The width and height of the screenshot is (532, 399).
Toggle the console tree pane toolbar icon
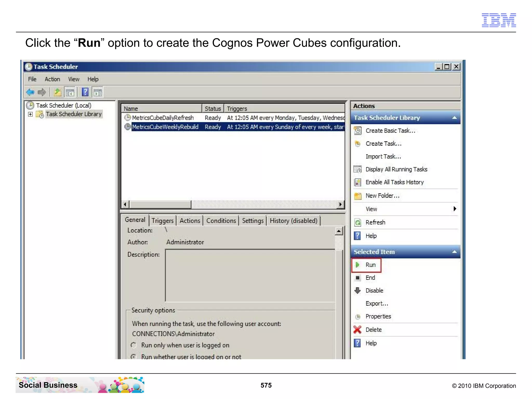tap(70, 92)
